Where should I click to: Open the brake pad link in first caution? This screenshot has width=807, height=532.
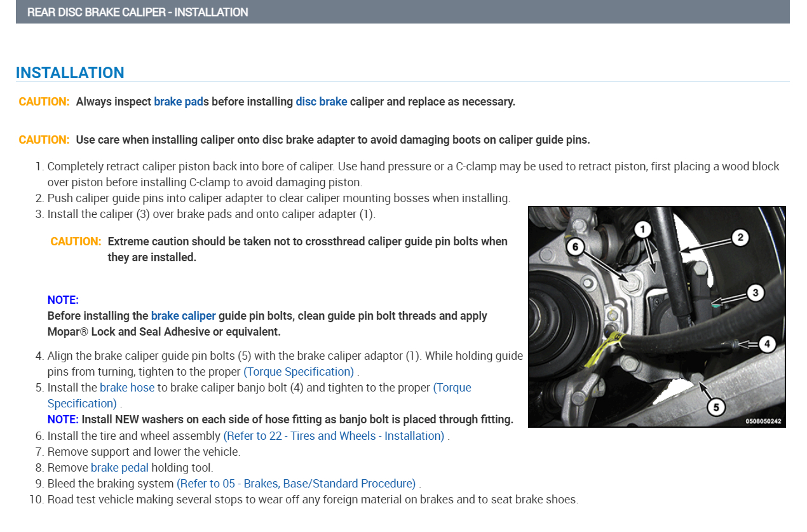178,102
